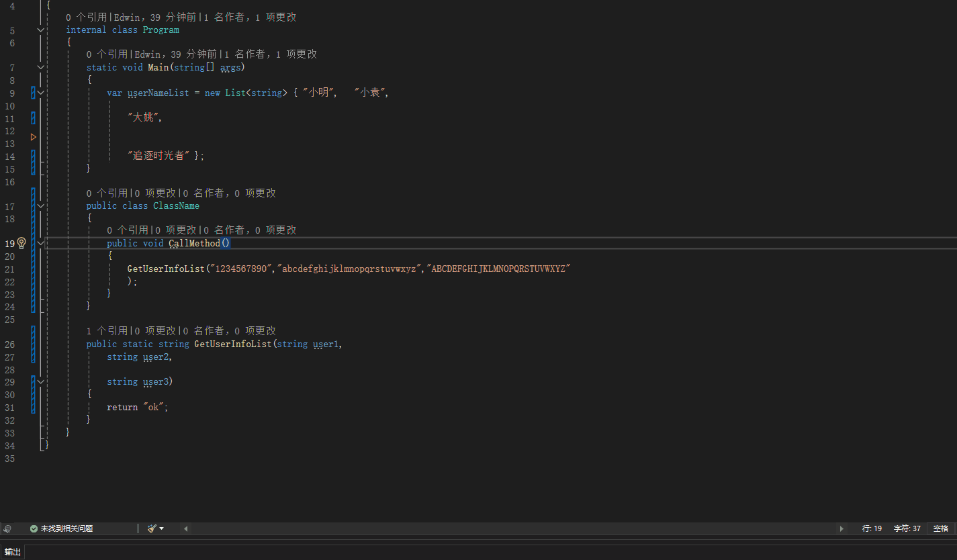Collapse the Main method block
The width and height of the screenshot is (957, 560).
(41, 68)
